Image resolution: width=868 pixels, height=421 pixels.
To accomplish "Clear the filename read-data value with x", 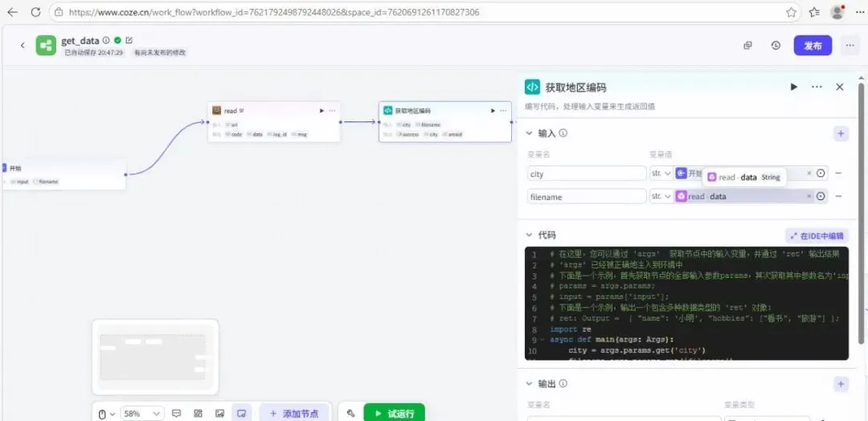I will (809, 196).
